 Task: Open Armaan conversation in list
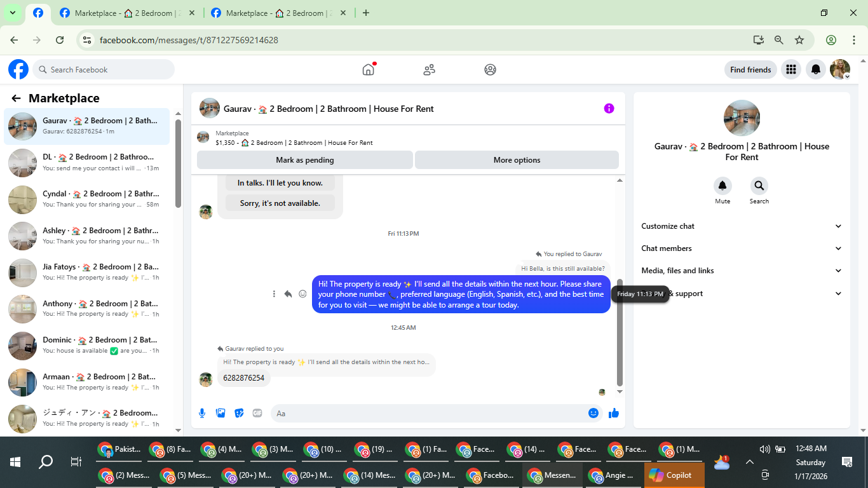tap(87, 382)
